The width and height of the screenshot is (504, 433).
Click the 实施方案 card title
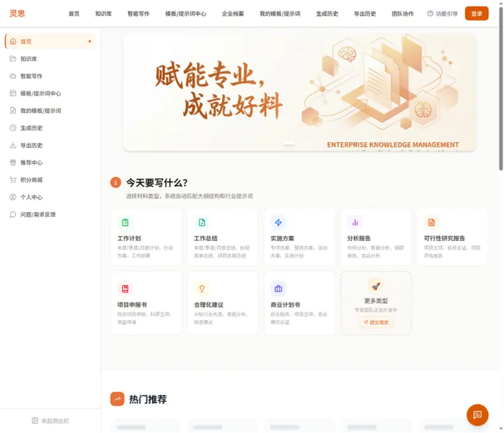point(282,238)
